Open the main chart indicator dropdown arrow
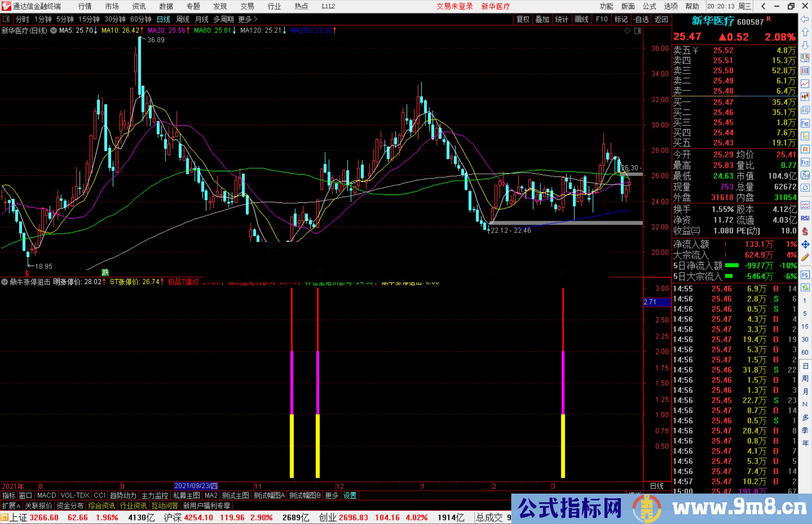 pos(54,31)
